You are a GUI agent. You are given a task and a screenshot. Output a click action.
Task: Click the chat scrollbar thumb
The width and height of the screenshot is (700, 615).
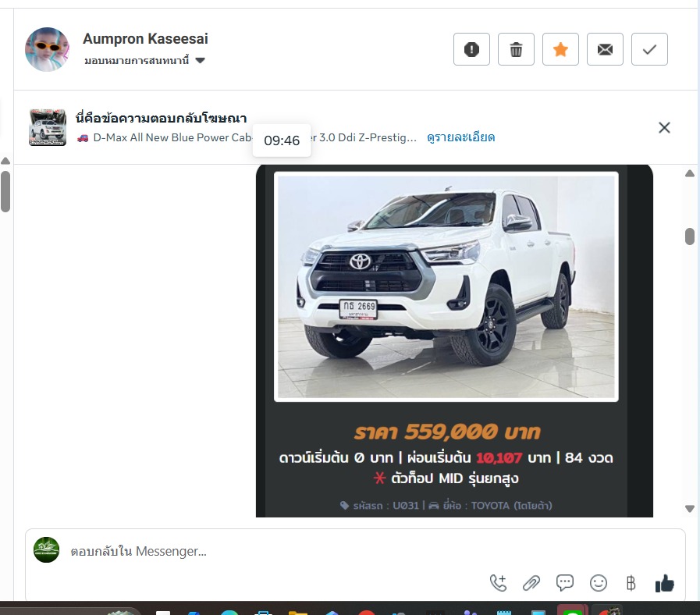(690, 236)
